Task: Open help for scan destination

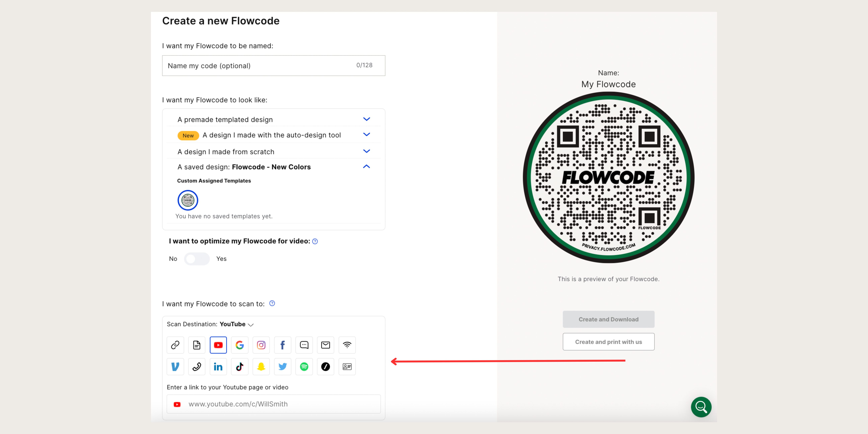Action: 272,303
